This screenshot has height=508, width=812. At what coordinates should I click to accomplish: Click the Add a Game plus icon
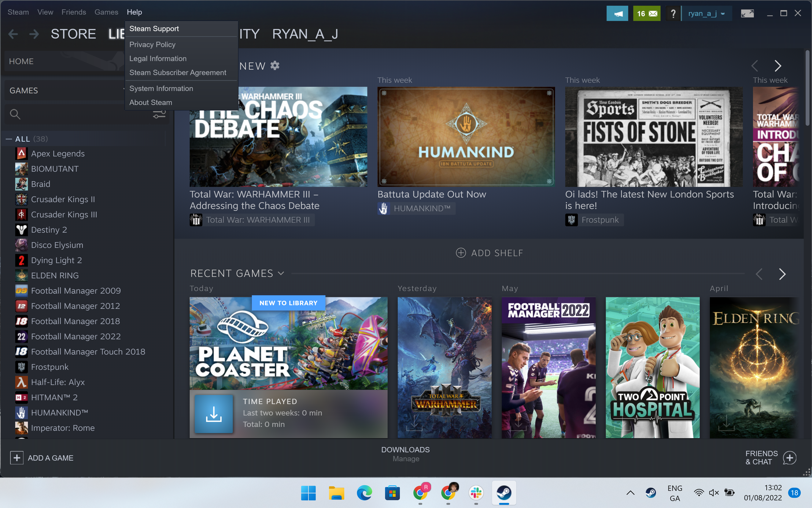click(17, 458)
